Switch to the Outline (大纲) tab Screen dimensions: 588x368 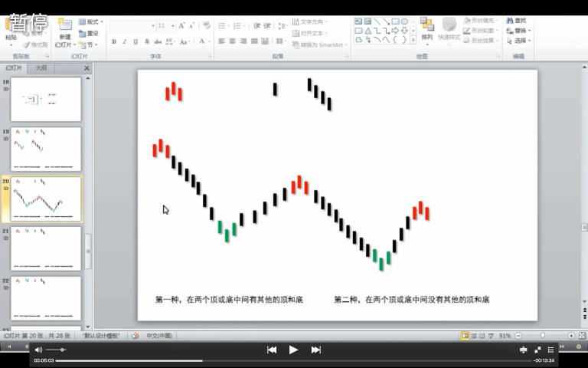tap(41, 68)
